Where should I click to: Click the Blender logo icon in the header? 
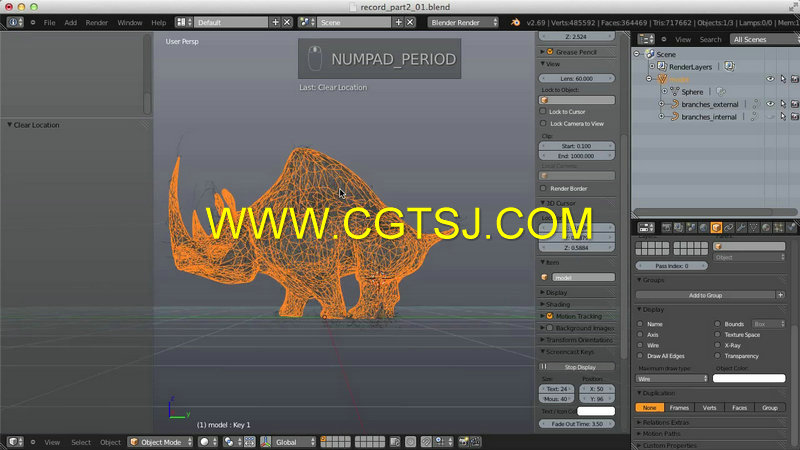pyautogui.click(x=515, y=22)
